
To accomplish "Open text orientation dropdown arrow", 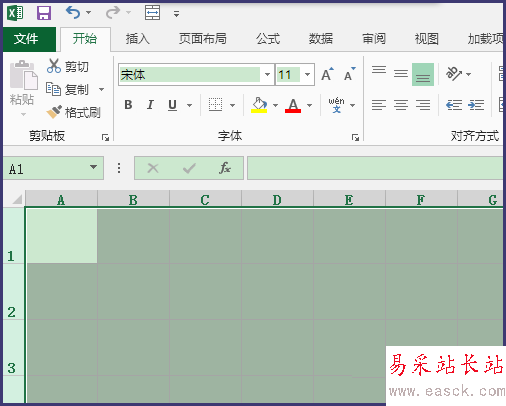I will point(468,74).
